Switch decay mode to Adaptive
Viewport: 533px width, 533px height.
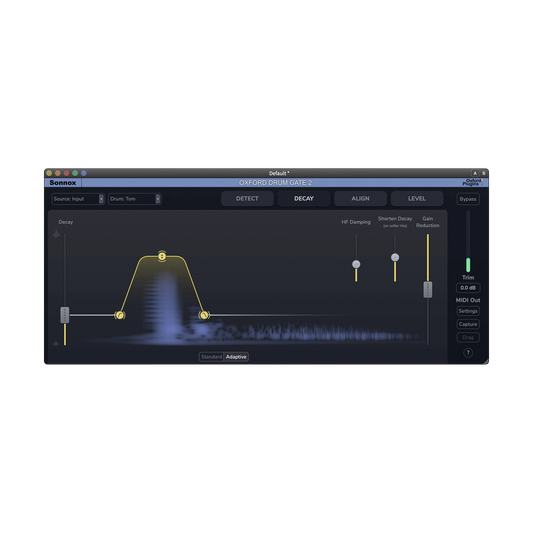236,357
